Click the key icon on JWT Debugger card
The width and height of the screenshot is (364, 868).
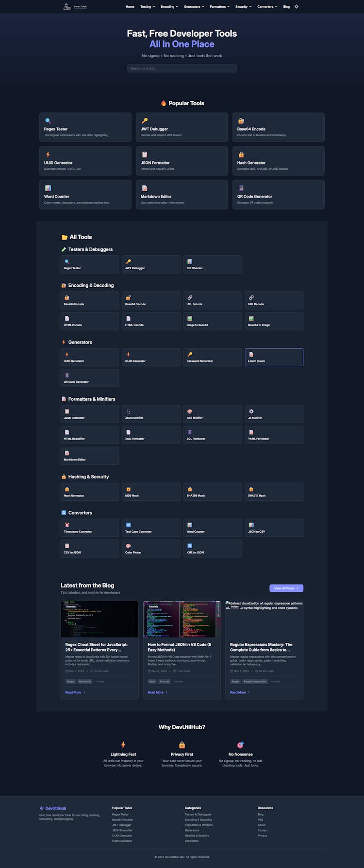[144, 121]
